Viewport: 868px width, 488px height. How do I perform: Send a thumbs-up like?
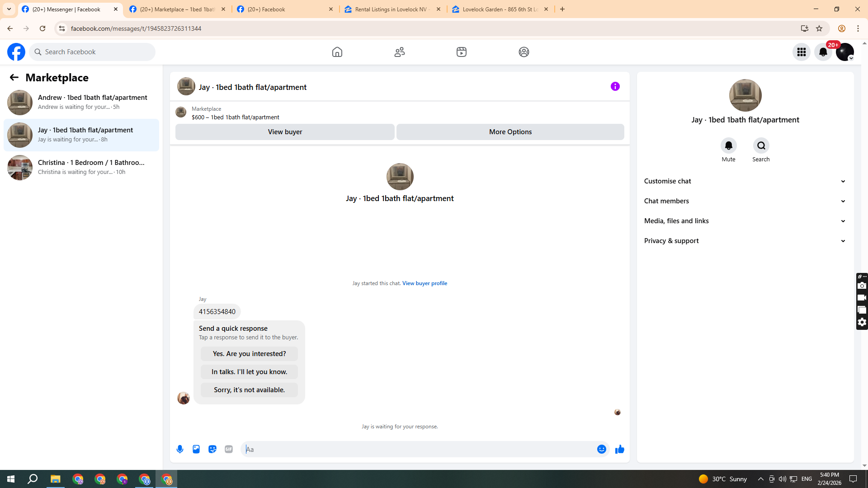pyautogui.click(x=619, y=449)
